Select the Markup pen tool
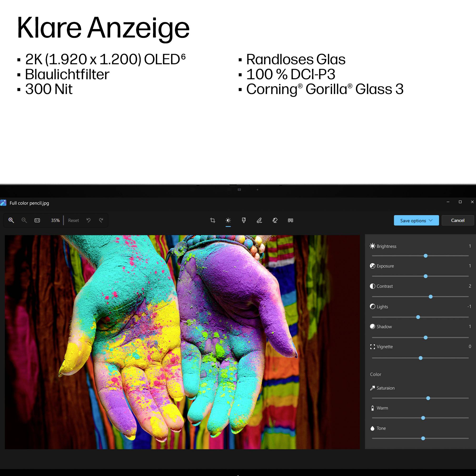476x476 pixels. point(259,220)
